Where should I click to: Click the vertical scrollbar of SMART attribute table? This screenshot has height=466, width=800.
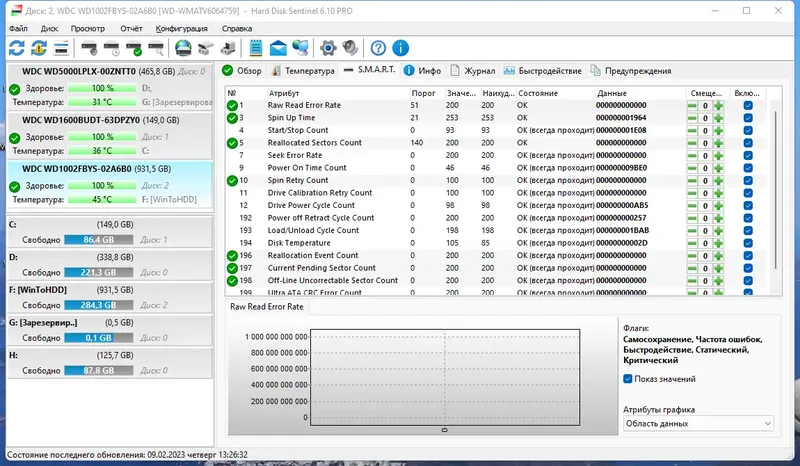pyautogui.click(x=776, y=191)
